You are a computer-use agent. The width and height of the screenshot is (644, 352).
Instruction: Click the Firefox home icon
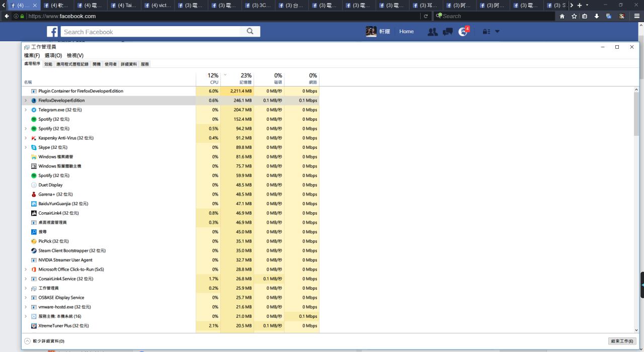562,16
